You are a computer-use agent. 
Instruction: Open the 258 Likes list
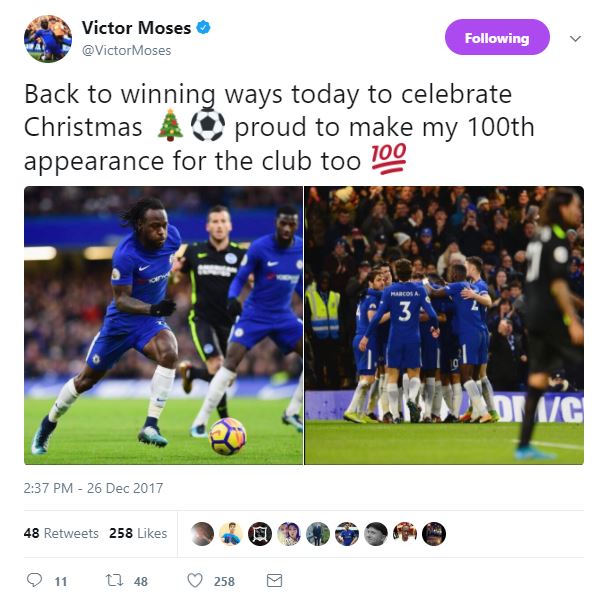138,533
